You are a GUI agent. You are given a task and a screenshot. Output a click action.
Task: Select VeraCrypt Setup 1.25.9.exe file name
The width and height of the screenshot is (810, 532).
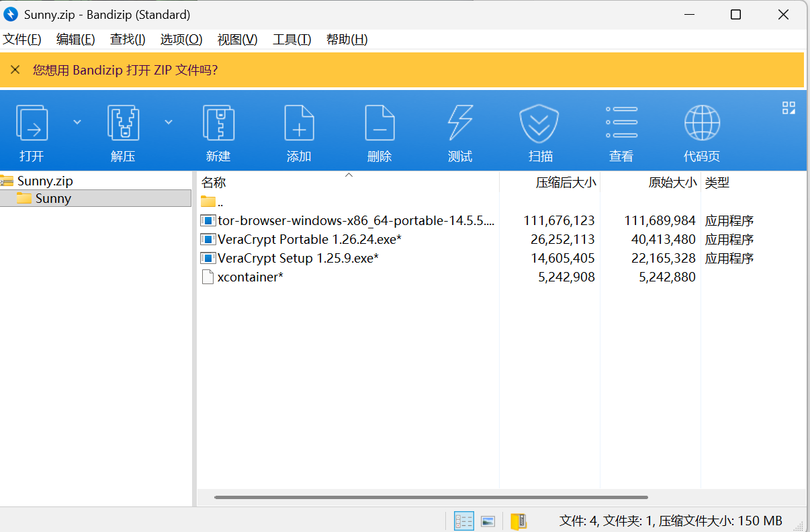click(x=298, y=258)
